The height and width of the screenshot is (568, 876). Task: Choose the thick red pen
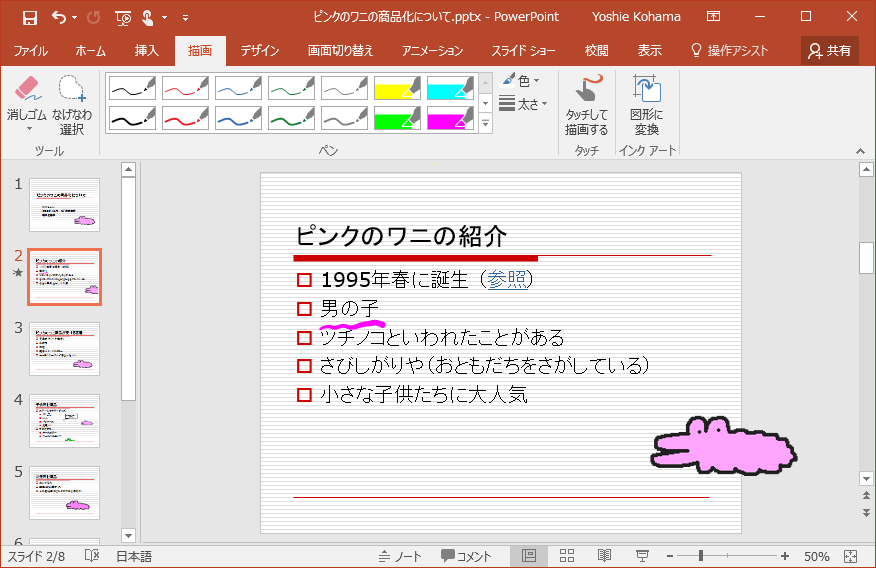(x=185, y=118)
